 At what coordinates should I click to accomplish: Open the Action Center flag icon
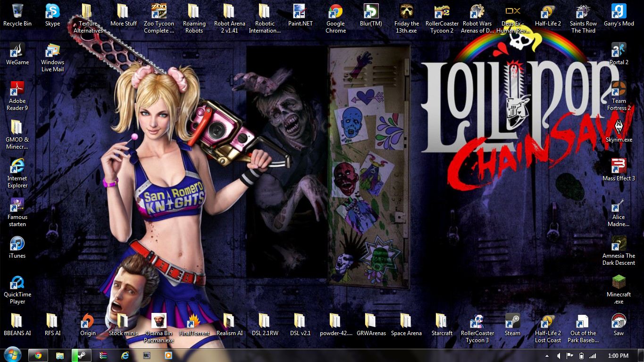[x=570, y=356]
